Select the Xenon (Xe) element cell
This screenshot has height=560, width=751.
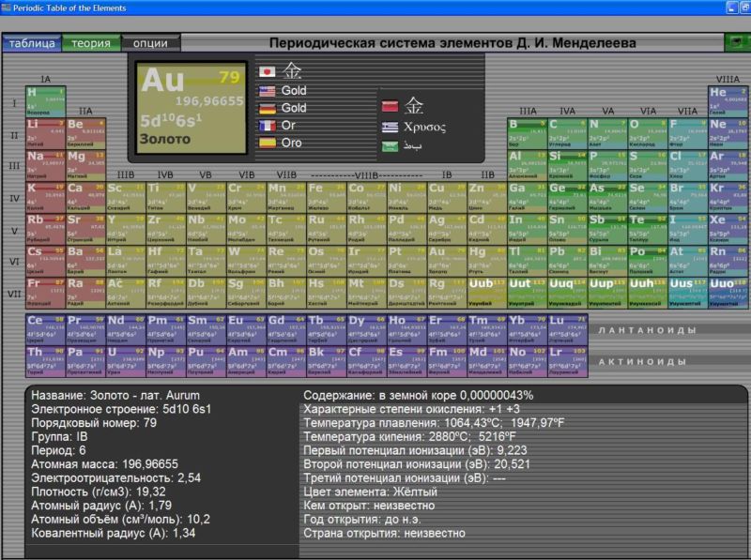click(x=728, y=229)
